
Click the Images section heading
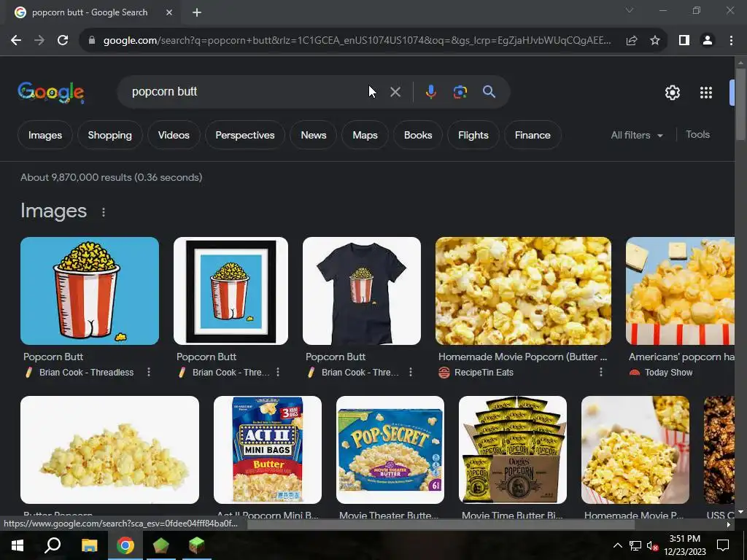[x=53, y=211]
